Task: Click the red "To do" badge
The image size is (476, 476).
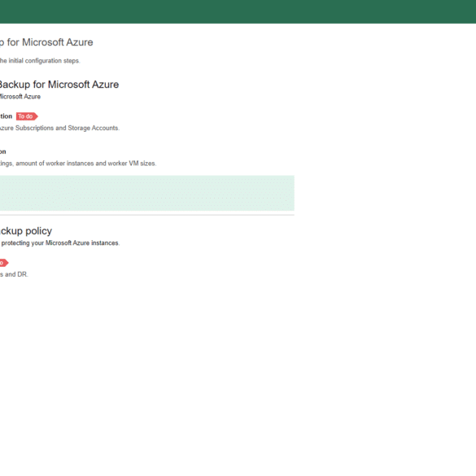Action: 27,116
